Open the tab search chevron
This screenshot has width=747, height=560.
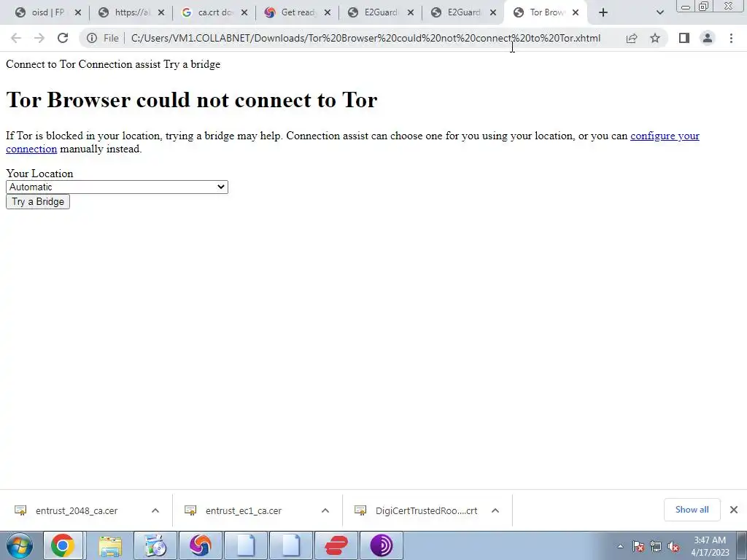click(659, 13)
